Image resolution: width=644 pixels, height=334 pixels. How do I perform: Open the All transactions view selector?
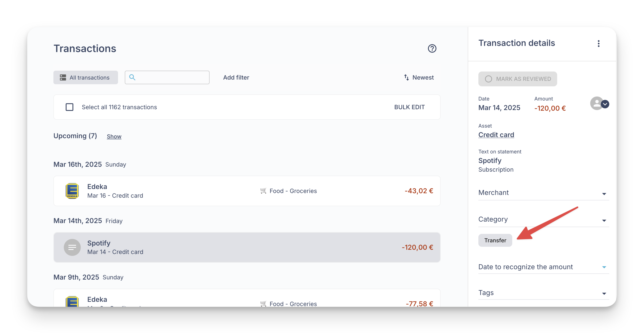tap(86, 77)
